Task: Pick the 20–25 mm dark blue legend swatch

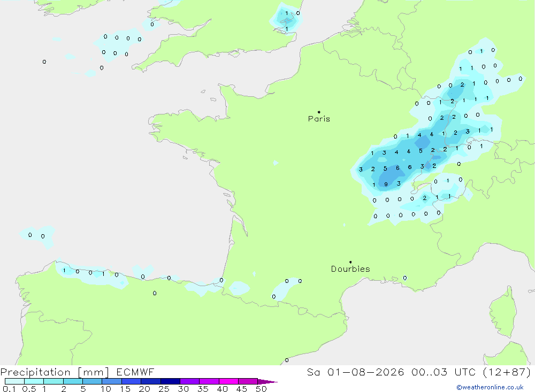Action: coord(150,381)
